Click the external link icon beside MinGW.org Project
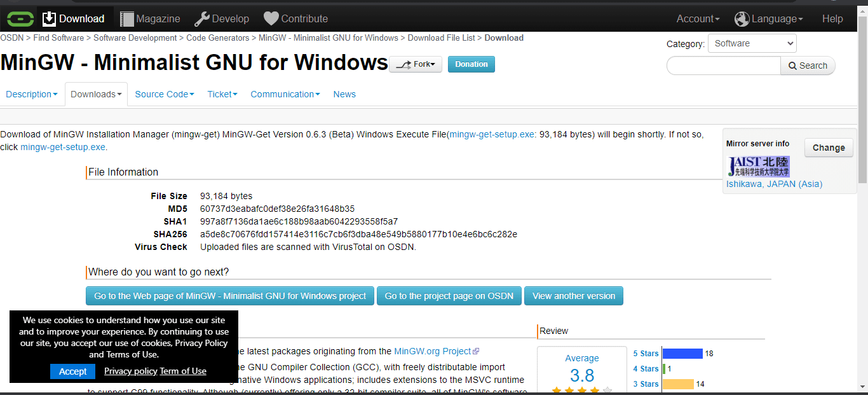 pos(476,350)
